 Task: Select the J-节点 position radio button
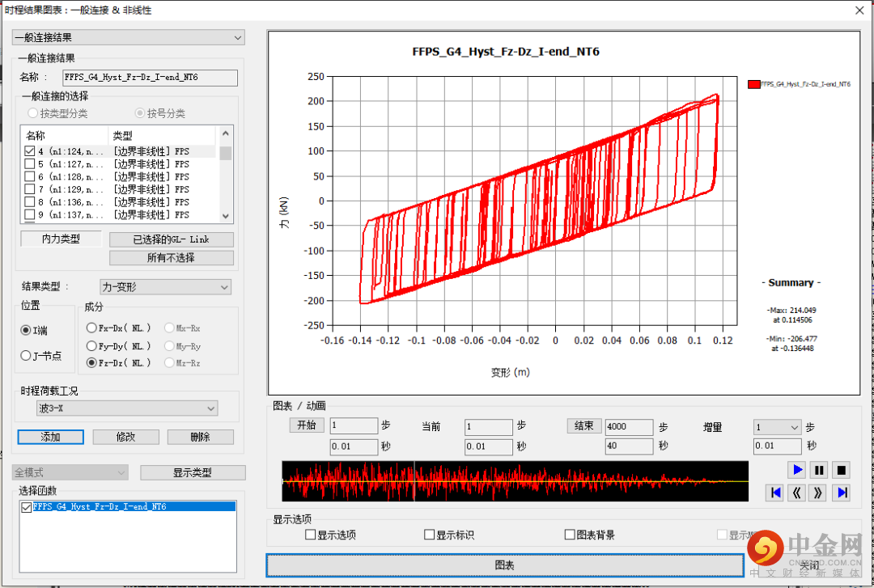26,356
